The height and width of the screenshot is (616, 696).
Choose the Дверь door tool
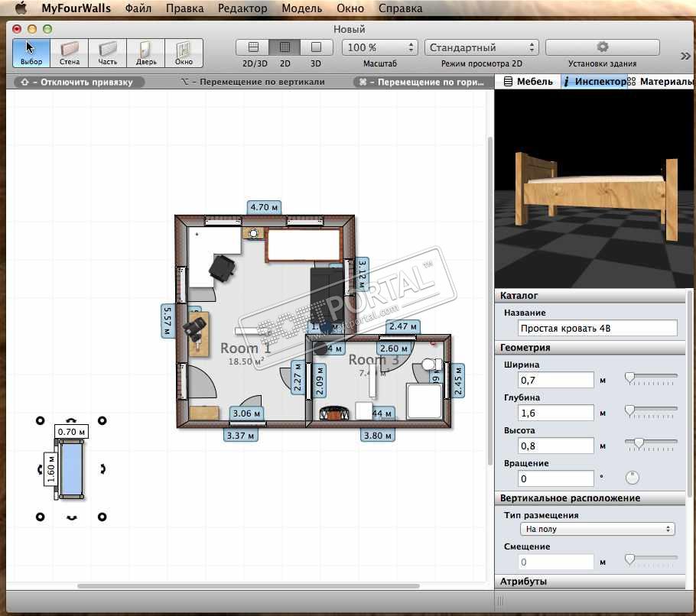click(145, 53)
